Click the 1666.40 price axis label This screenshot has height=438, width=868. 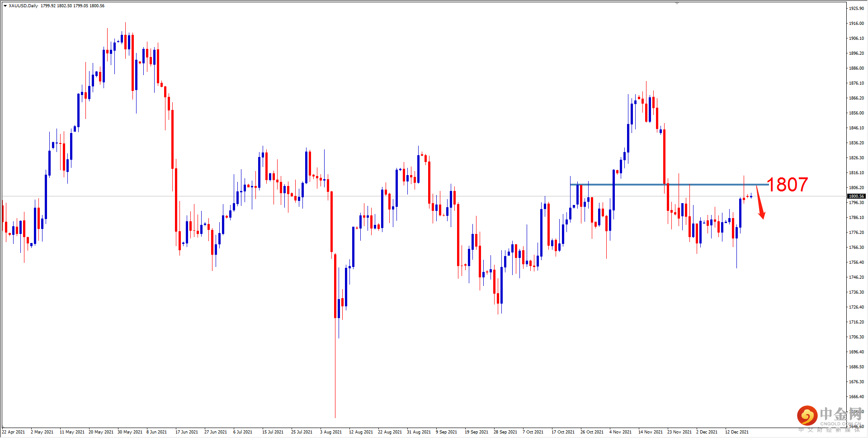[856, 397]
